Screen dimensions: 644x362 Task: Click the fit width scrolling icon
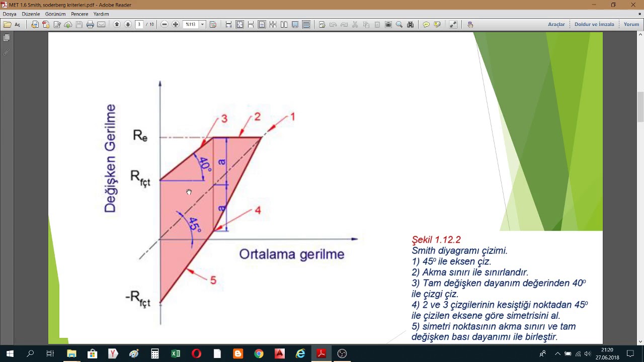coord(228,24)
